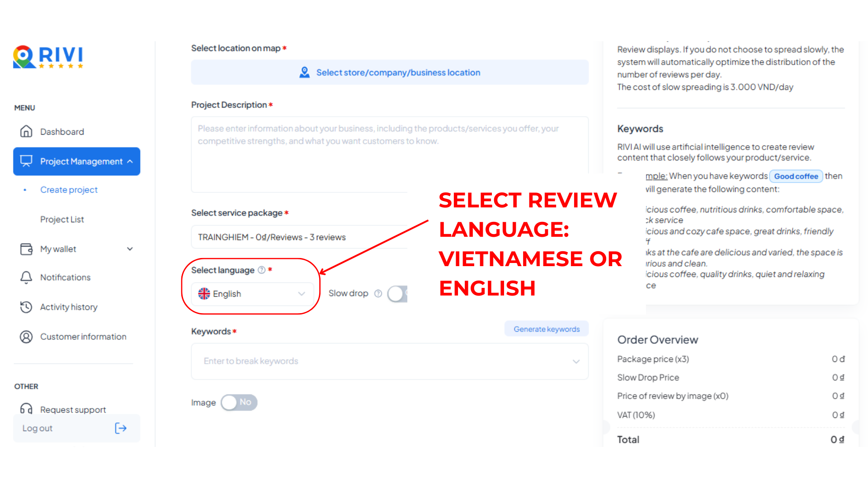This screenshot has width=868, height=488.
Task: Expand the My wallet submenu
Action: [x=130, y=249]
